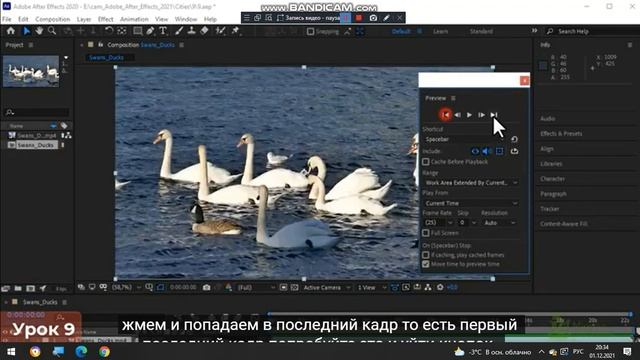Toggle Include video eye button
Screen dimensions: 640x360
[x=475, y=151]
